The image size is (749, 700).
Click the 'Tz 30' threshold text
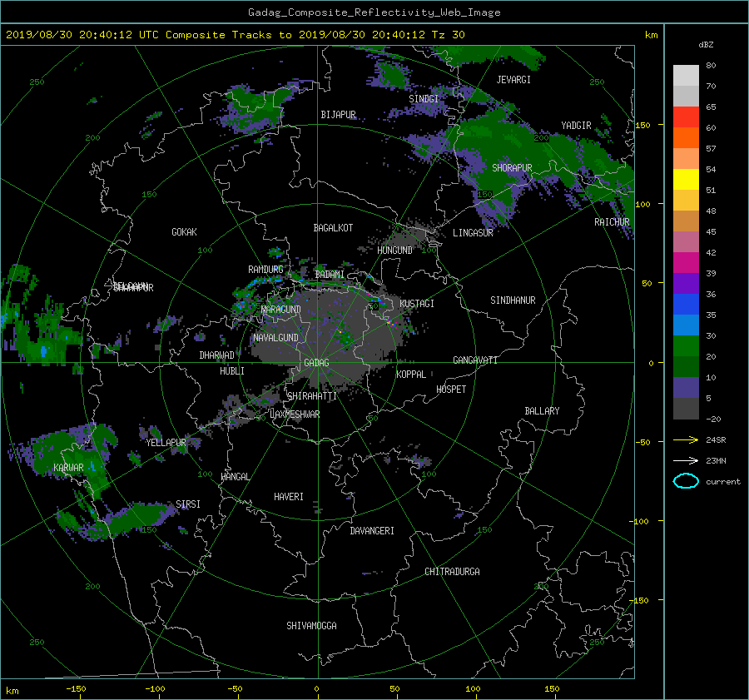click(x=448, y=35)
